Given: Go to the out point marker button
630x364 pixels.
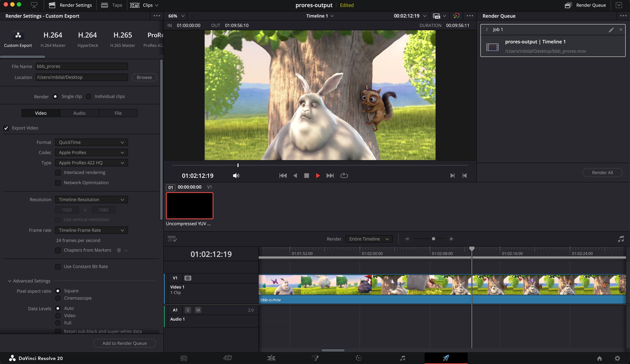Looking at the screenshot, I should point(452,175).
